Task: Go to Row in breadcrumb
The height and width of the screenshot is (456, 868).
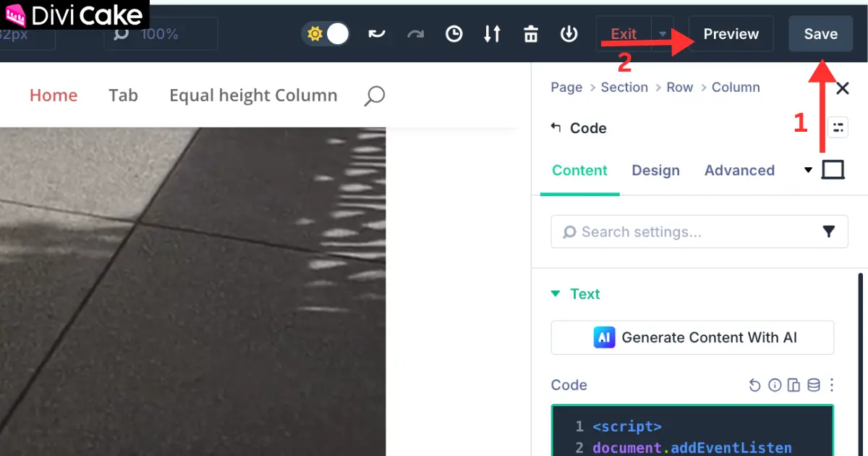Action: [x=680, y=87]
